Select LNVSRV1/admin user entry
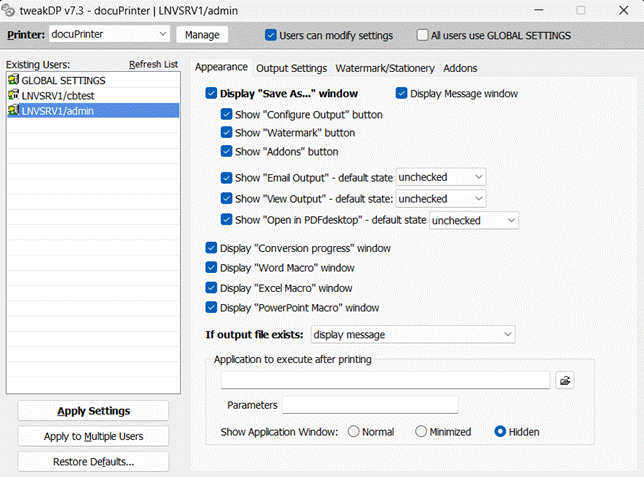The height and width of the screenshot is (477, 644). pyautogui.click(x=56, y=110)
